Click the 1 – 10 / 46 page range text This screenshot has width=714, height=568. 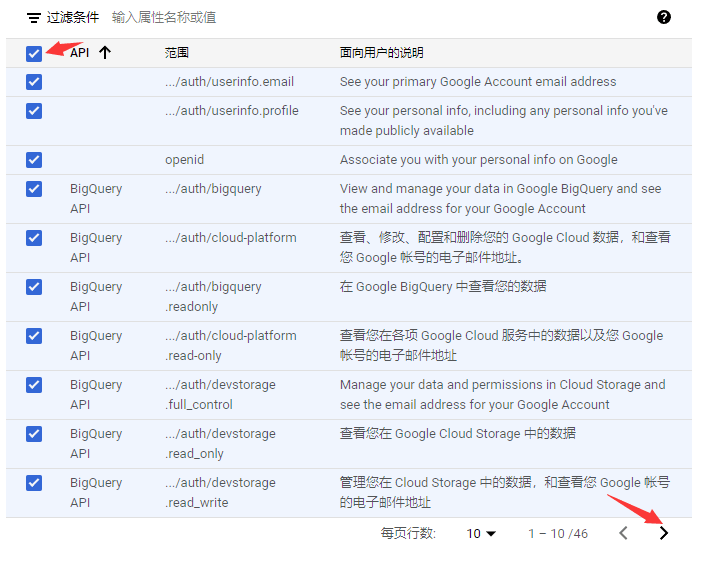(x=558, y=533)
